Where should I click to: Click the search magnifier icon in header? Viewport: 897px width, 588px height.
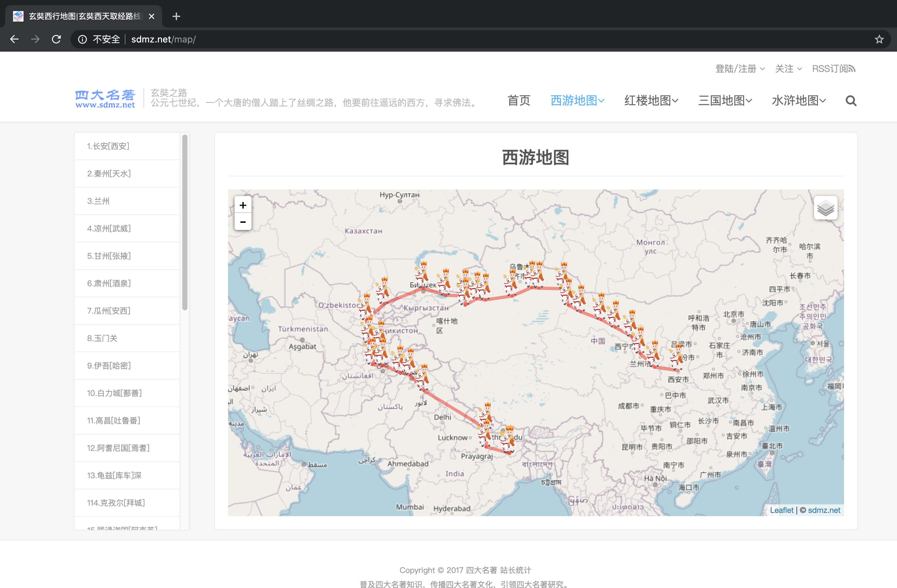pyautogui.click(x=851, y=101)
